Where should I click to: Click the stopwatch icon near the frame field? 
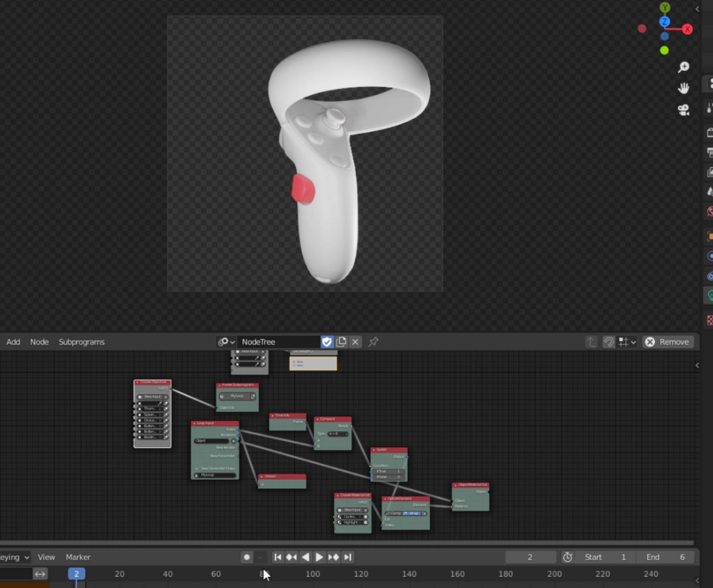567,557
